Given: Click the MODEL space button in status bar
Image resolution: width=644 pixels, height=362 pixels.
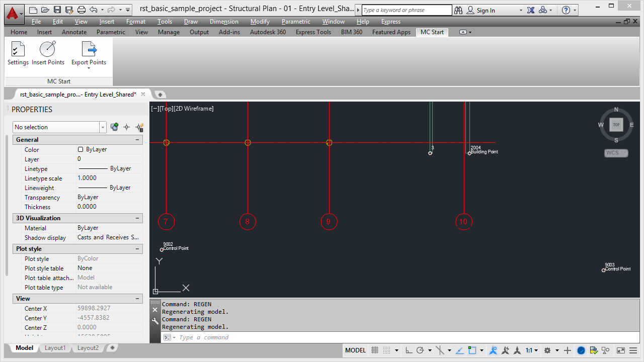Looking at the screenshot, I should tap(356, 350).
